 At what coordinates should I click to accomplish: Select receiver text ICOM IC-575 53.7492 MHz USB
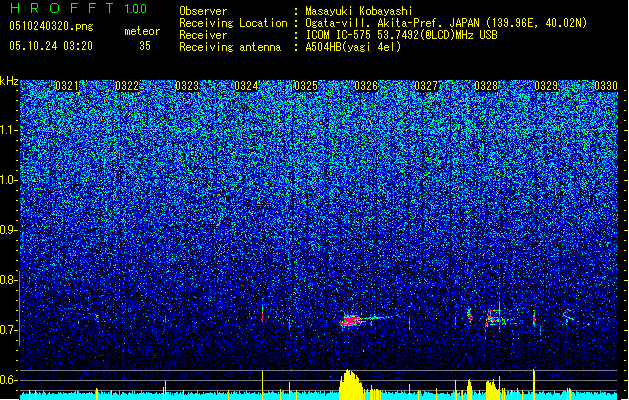pos(402,35)
